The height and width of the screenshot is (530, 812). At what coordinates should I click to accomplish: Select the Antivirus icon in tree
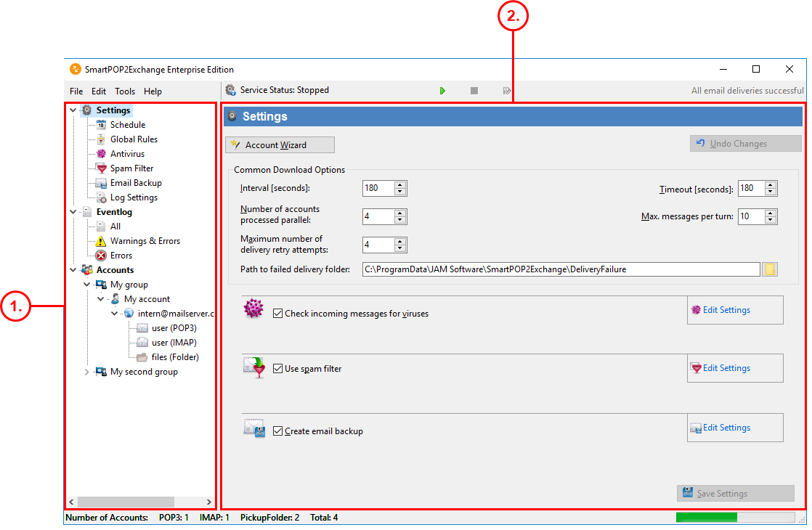click(x=102, y=154)
